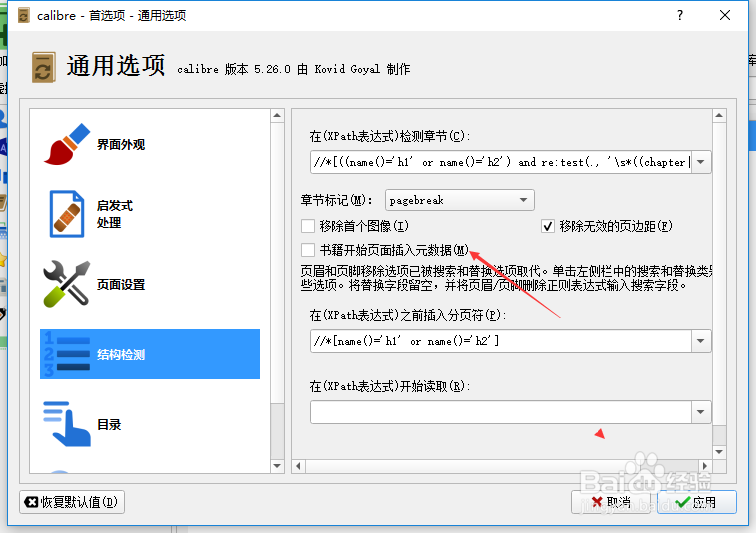Click the 章节标记(M) label
This screenshot has height=533, width=756.
click(336, 200)
